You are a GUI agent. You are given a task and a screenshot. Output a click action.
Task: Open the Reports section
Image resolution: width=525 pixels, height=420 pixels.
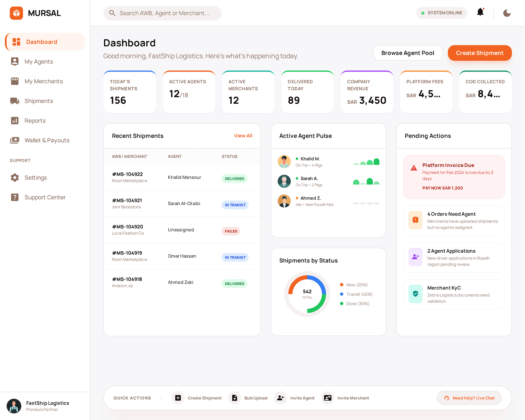point(35,120)
